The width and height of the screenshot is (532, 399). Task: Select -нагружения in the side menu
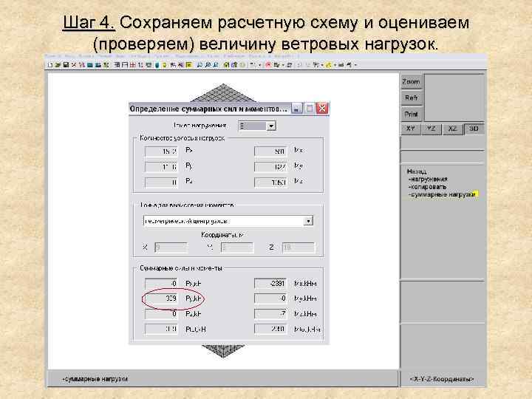coord(428,179)
